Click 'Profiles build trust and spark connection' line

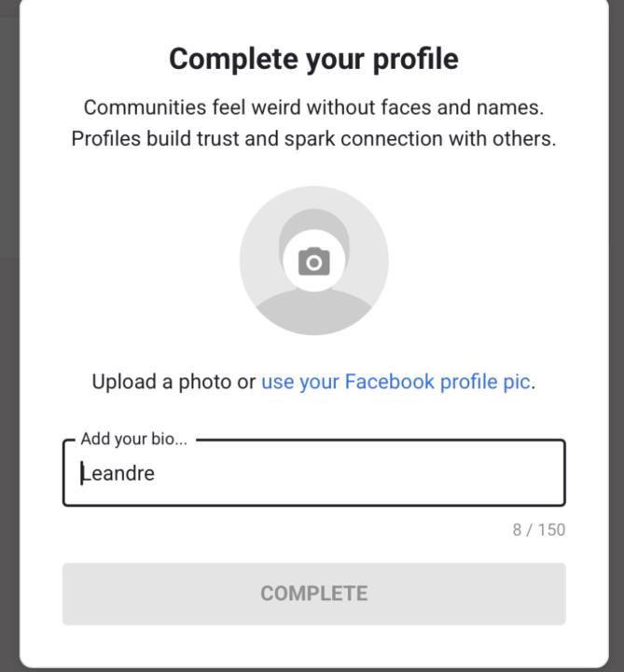point(313,139)
